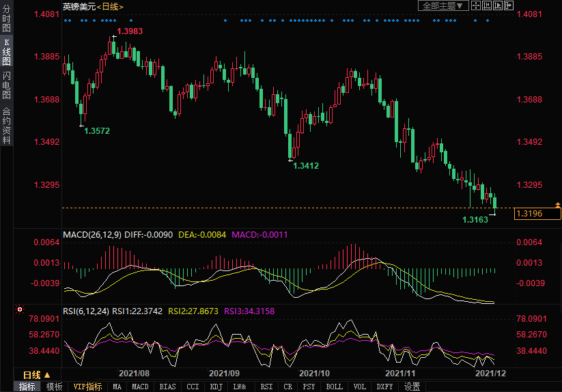Click the panel exit arrow icon

click(x=509, y=5)
